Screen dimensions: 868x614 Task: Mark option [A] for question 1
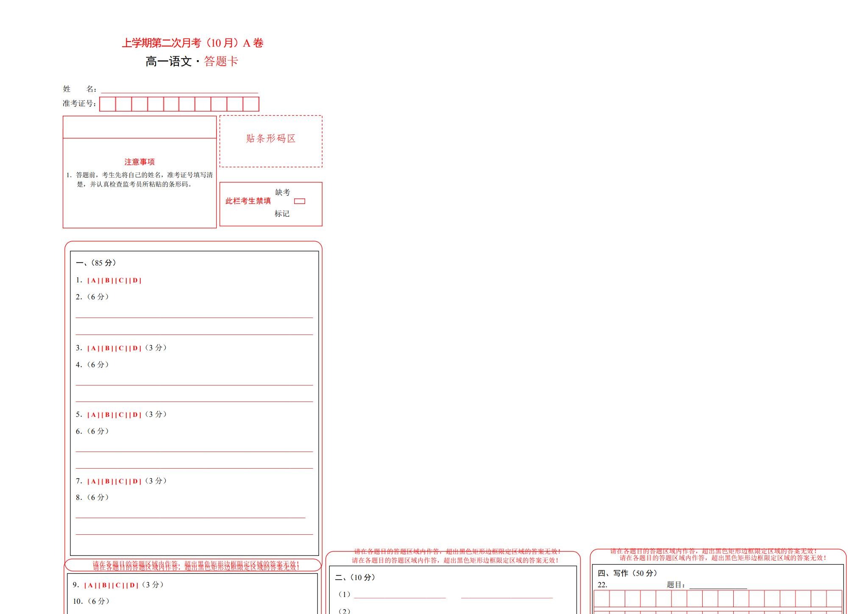tap(94, 280)
